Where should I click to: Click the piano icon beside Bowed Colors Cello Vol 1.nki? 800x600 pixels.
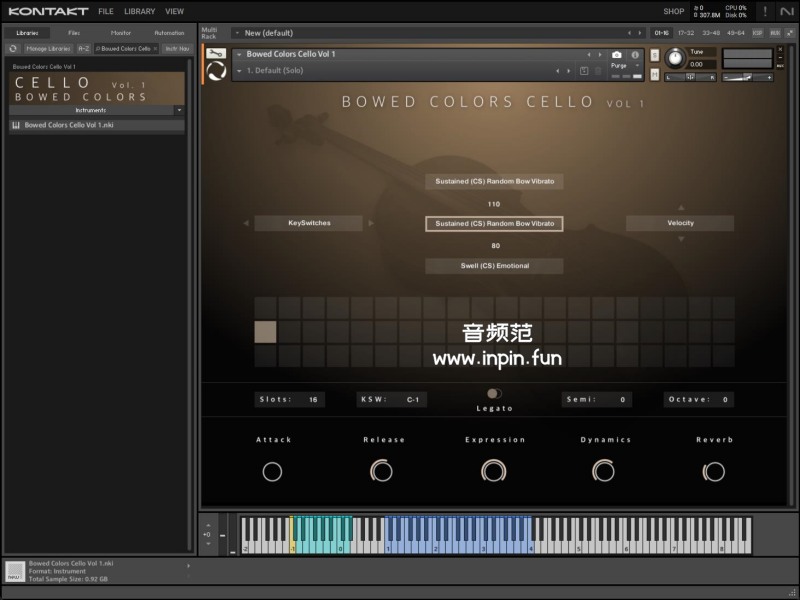click(16, 125)
